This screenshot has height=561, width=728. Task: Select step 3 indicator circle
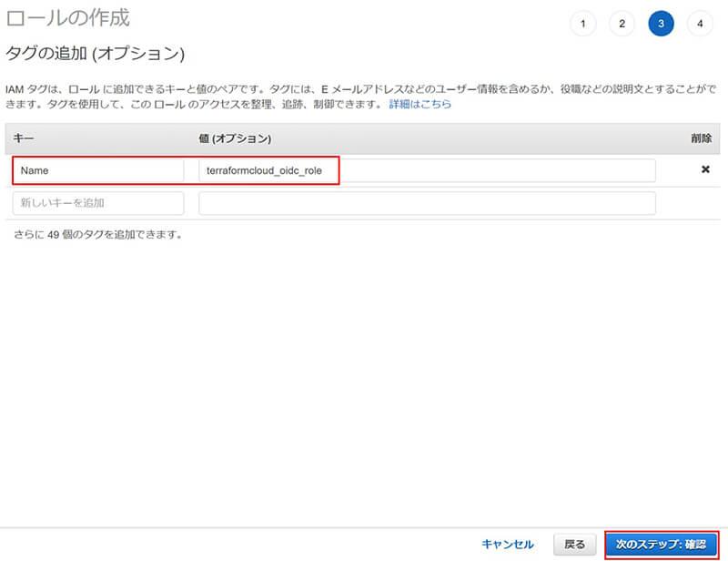(x=662, y=24)
